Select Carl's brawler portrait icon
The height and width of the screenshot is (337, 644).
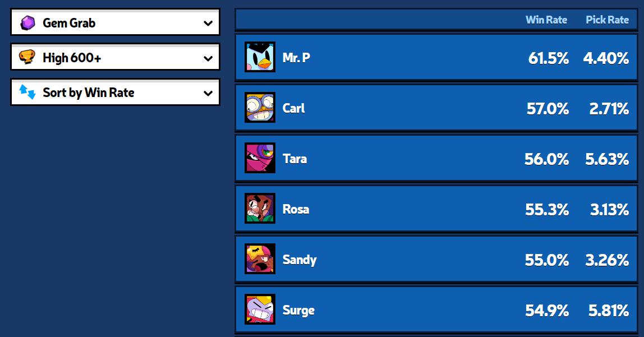pos(260,108)
